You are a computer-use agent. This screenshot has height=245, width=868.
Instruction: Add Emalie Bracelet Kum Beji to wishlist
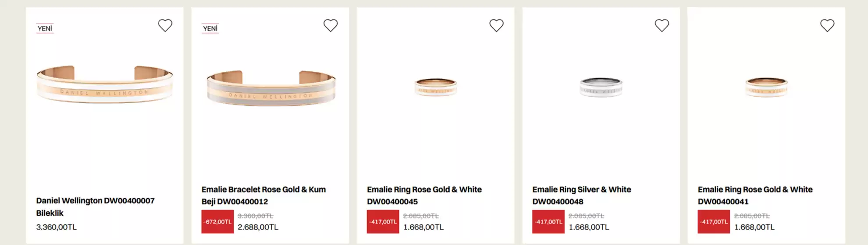[x=331, y=26]
